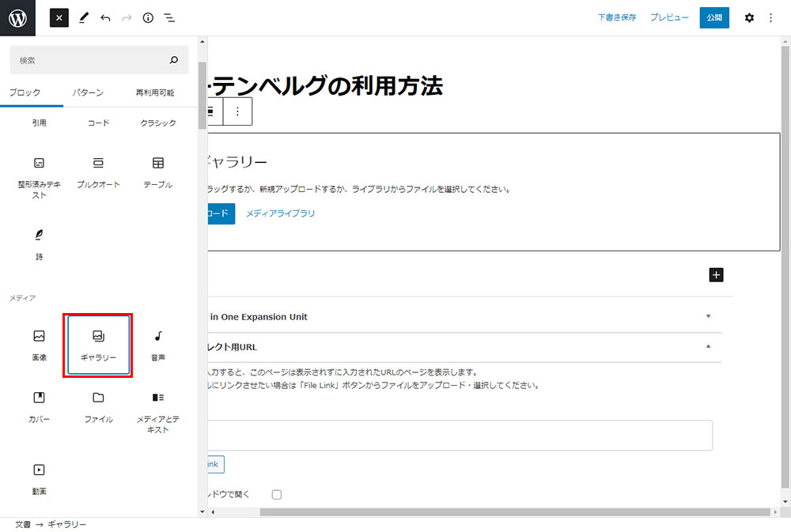Collapse the リダイレクト用URL panel
Screen dimensions: 791x532
tap(708, 346)
